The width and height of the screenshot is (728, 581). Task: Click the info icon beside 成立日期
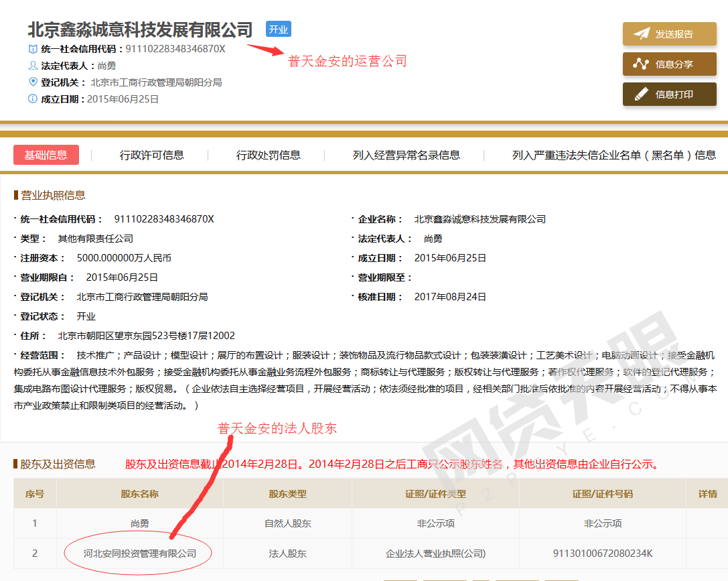click(x=33, y=99)
